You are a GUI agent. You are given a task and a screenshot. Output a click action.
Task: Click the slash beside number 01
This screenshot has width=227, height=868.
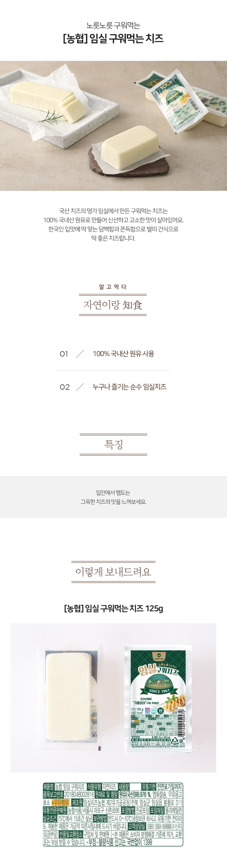80,354
